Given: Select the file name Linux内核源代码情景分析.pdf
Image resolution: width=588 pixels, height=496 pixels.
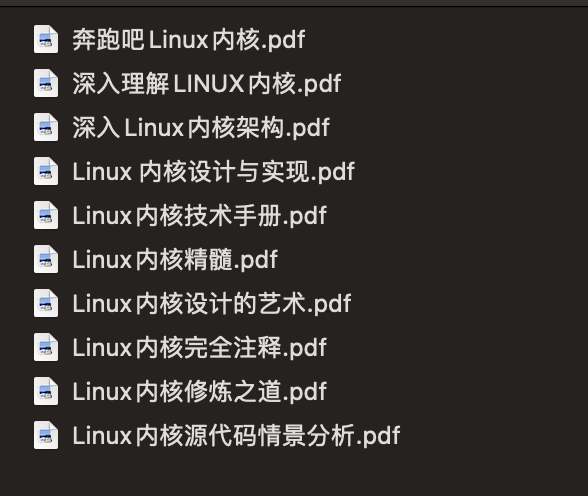Looking at the screenshot, I should [236, 436].
